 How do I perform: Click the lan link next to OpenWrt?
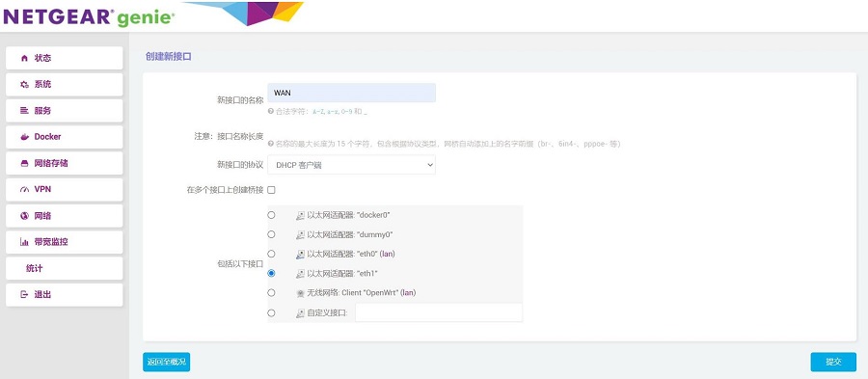408,292
